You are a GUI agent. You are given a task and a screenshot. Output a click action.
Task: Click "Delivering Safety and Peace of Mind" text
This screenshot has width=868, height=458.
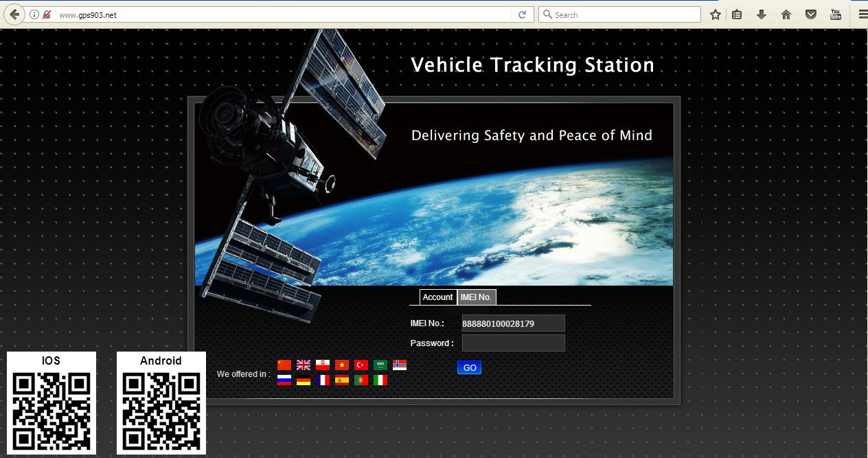[532, 135]
